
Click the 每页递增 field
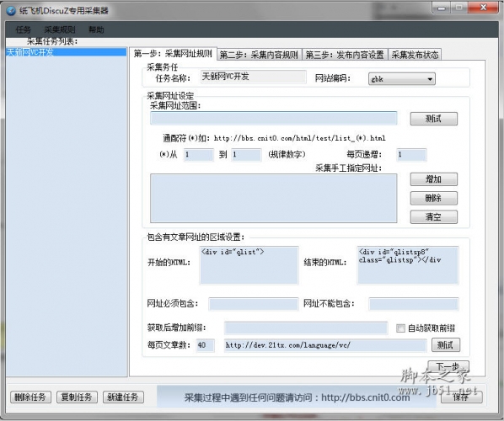411,155
